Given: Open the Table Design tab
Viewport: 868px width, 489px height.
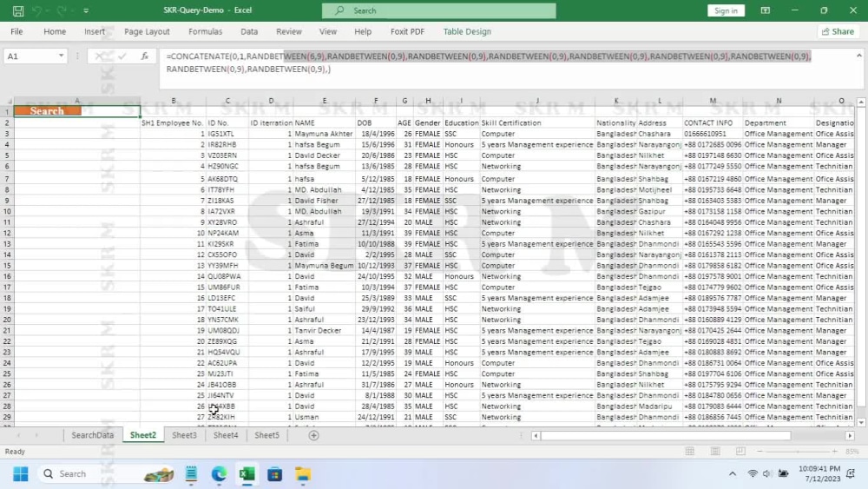Looking at the screenshot, I should (467, 31).
